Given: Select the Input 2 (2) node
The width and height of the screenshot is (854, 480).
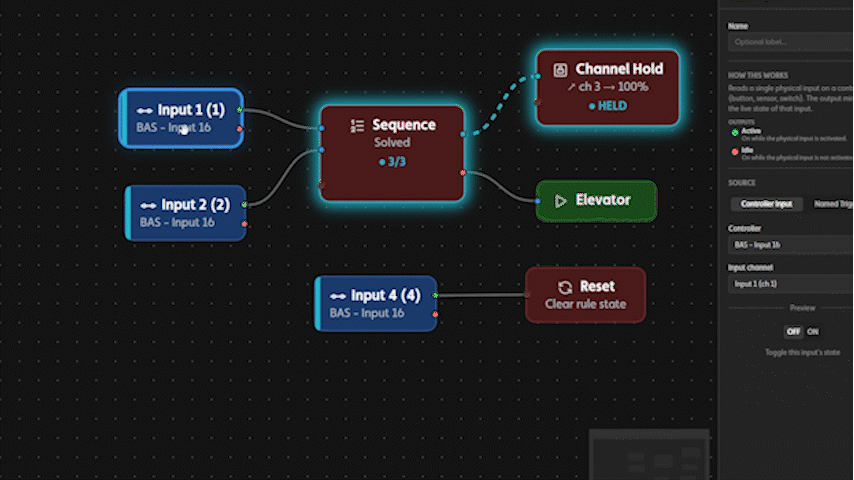Looking at the screenshot, I should (186, 213).
